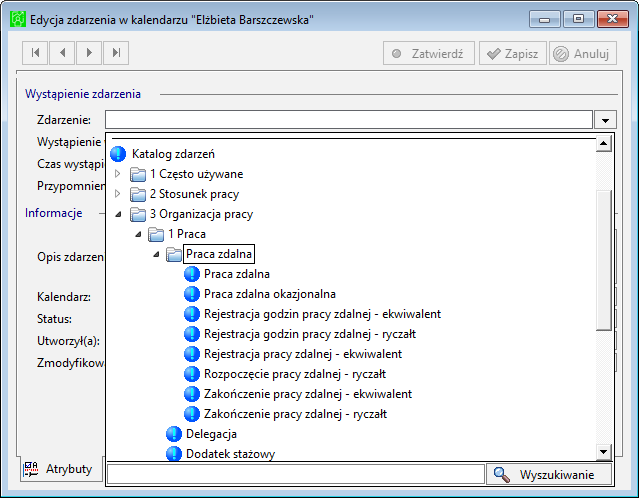Click the next record arrow button
The height and width of the screenshot is (498, 639).
click(90, 54)
